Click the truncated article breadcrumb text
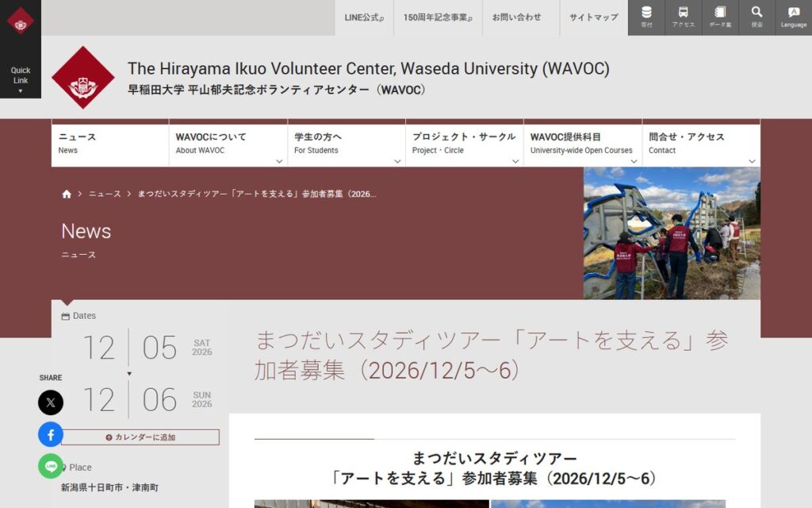 (257, 194)
